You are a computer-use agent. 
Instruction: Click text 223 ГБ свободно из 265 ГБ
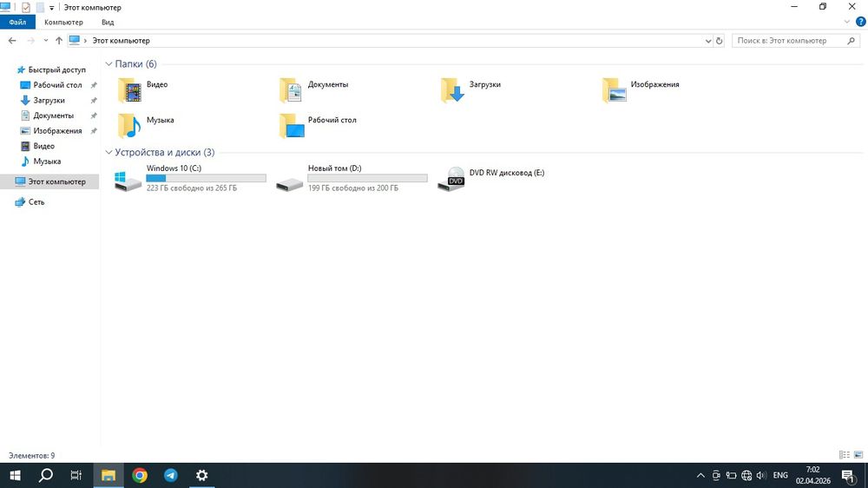[x=192, y=188]
